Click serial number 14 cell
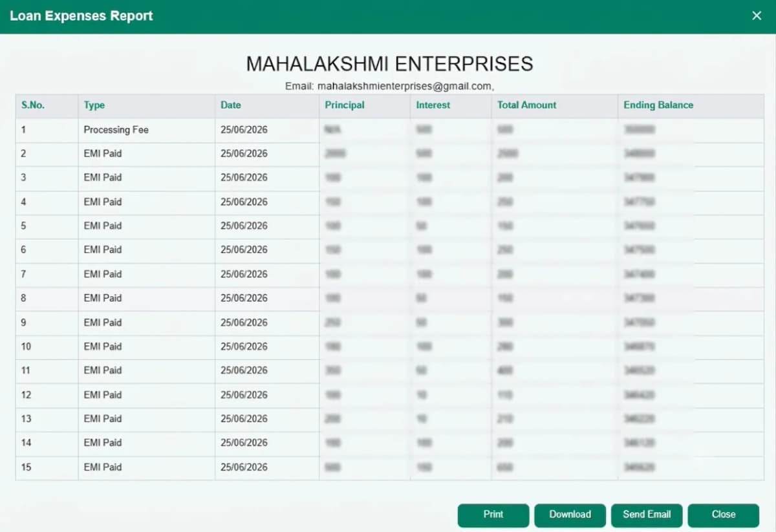The width and height of the screenshot is (776, 532). pos(47,443)
